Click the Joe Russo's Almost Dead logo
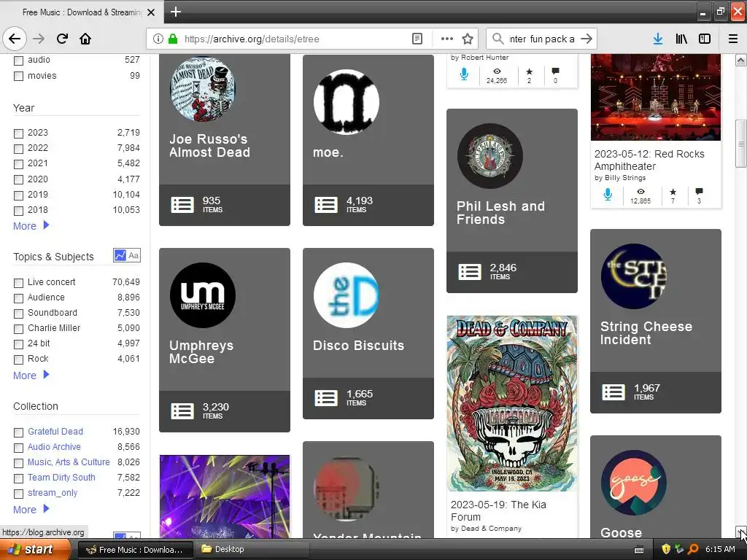 pos(203,88)
